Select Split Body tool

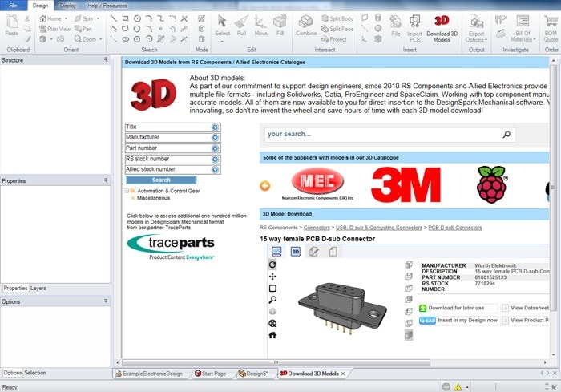(x=337, y=18)
